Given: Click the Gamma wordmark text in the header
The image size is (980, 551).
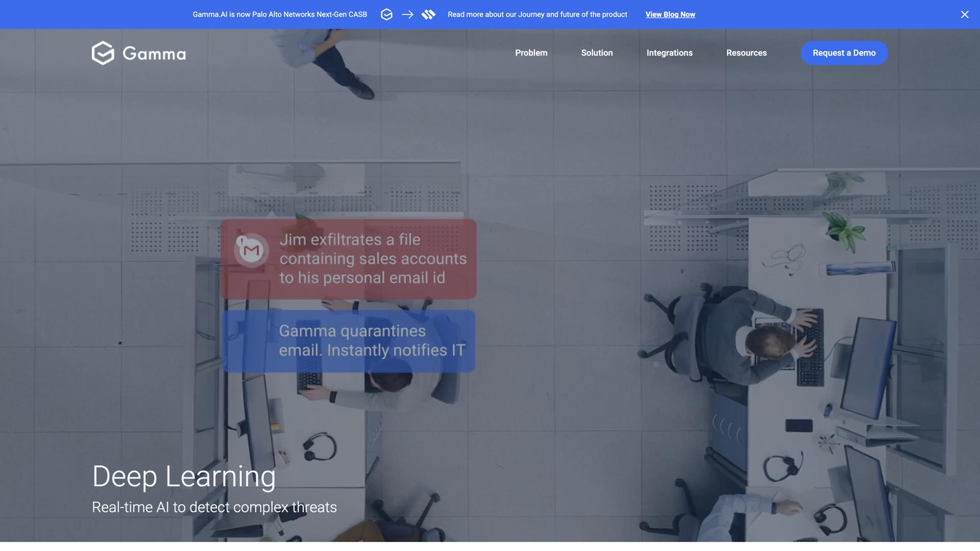Looking at the screenshot, I should click(x=154, y=54).
